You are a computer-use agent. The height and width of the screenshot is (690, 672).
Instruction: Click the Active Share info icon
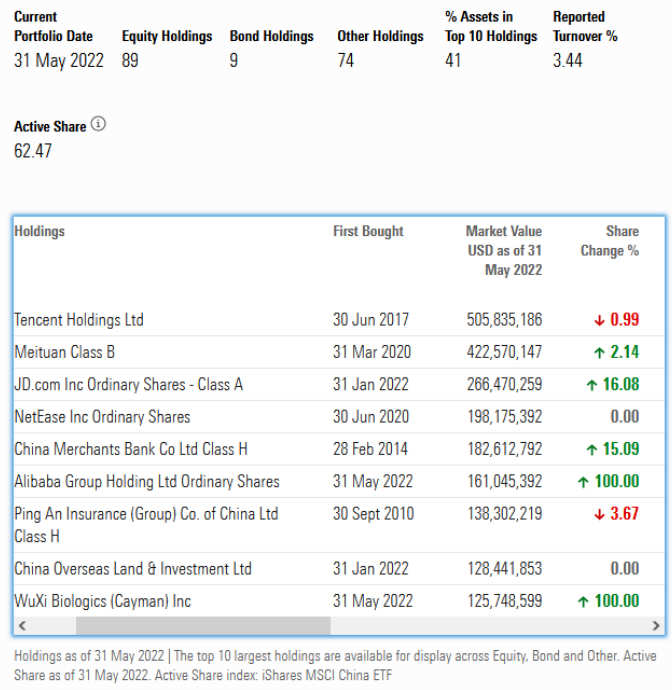[x=98, y=124]
